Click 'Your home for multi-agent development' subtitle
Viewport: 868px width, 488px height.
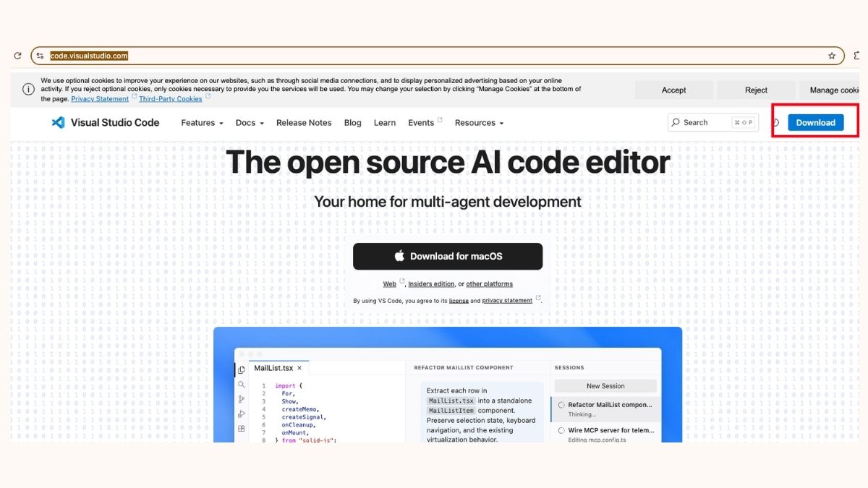pos(448,202)
